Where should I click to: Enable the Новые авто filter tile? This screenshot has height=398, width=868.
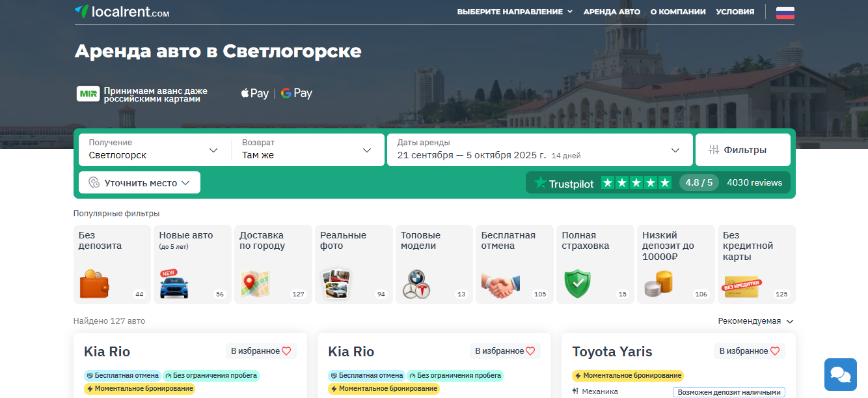(193, 264)
